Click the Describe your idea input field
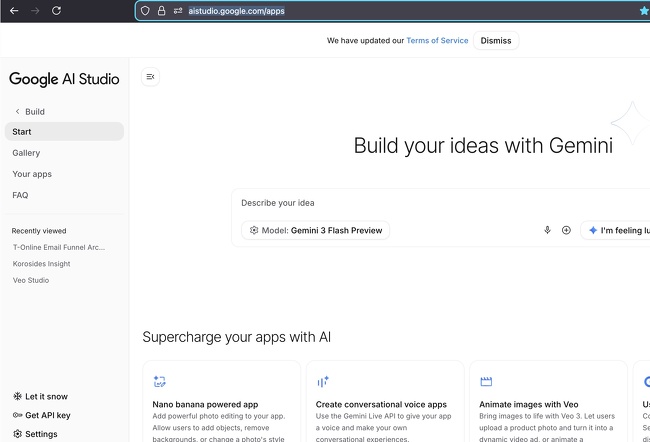Viewport: 650px width, 442px height. [x=440, y=203]
